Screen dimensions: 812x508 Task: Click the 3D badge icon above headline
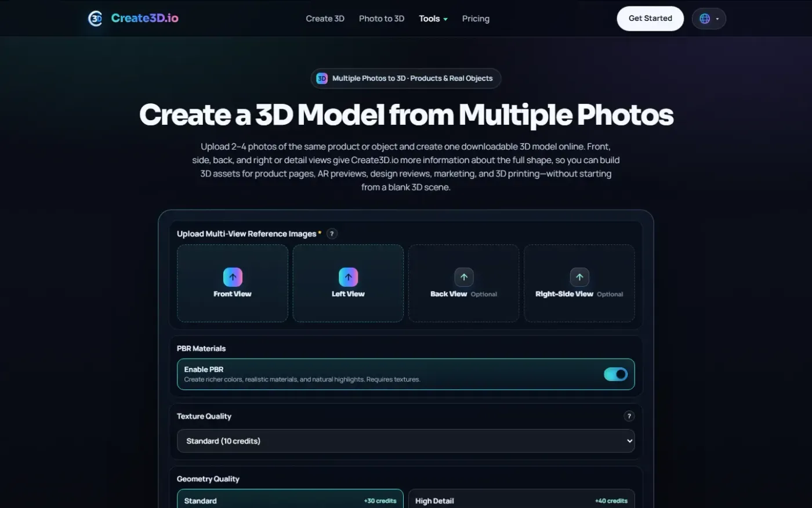pyautogui.click(x=322, y=78)
